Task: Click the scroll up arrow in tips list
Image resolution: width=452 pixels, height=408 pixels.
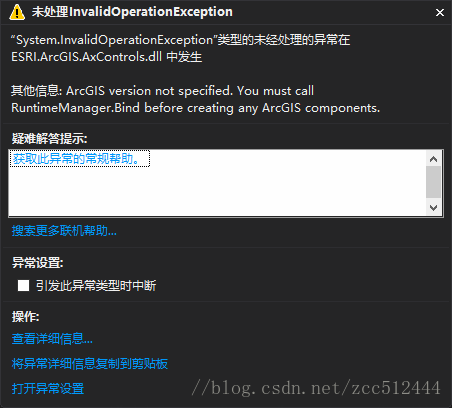Action: pos(433,159)
